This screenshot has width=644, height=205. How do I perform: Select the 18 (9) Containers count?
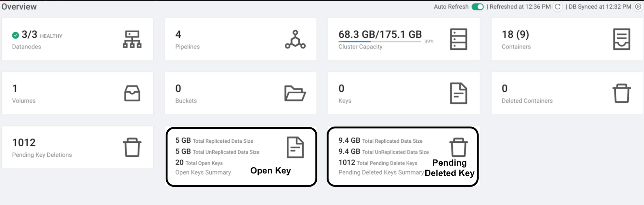pos(515,35)
